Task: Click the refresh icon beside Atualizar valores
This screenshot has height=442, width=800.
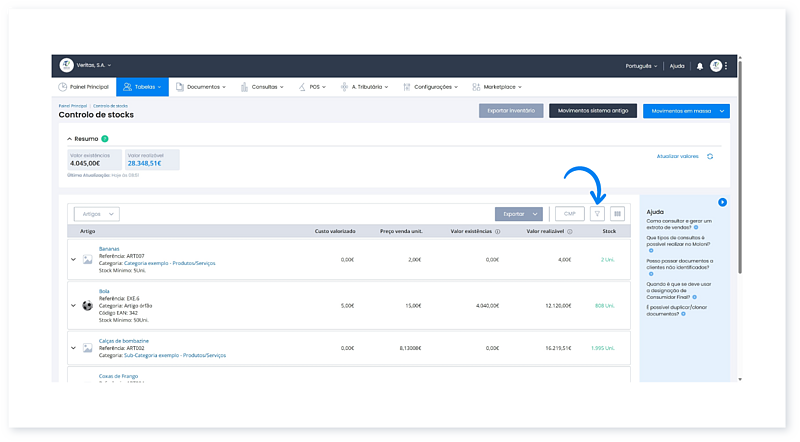Action: [x=710, y=156]
